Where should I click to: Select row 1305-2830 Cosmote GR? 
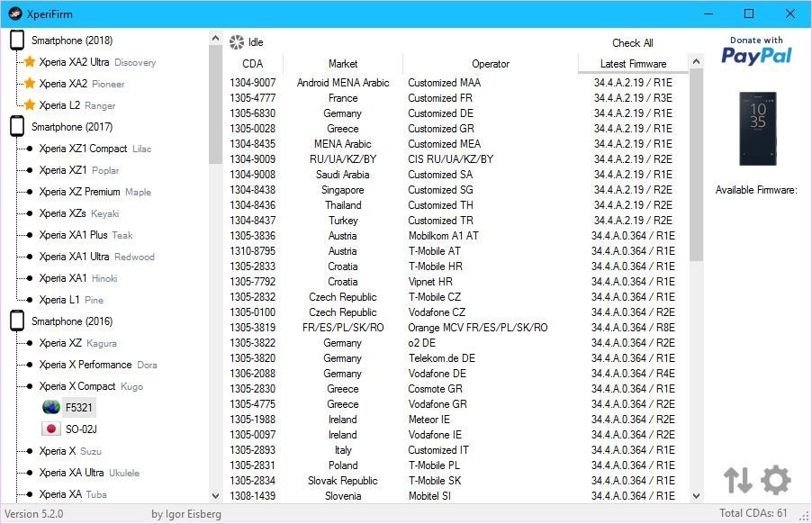(456, 388)
